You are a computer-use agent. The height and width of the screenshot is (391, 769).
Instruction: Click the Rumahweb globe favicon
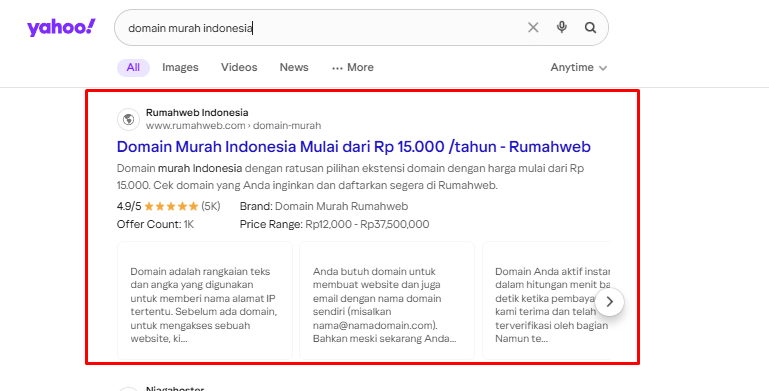128,119
